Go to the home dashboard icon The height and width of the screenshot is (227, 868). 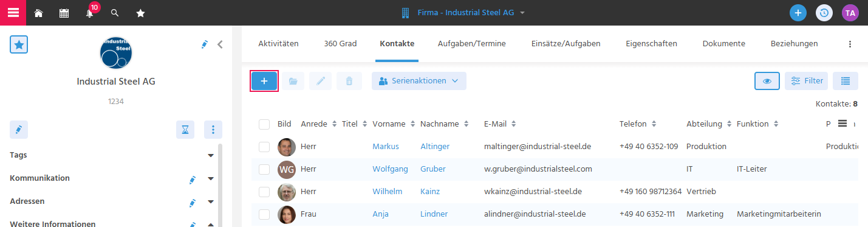[38, 13]
